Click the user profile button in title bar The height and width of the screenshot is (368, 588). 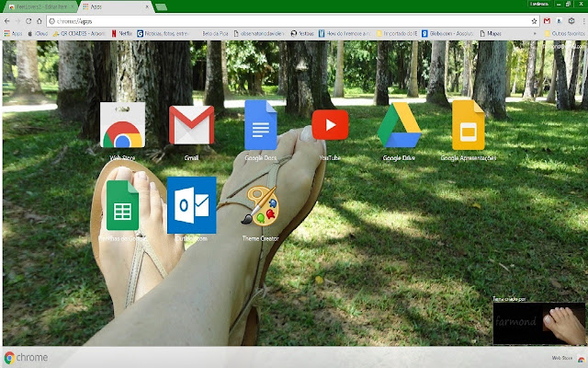point(539,4)
